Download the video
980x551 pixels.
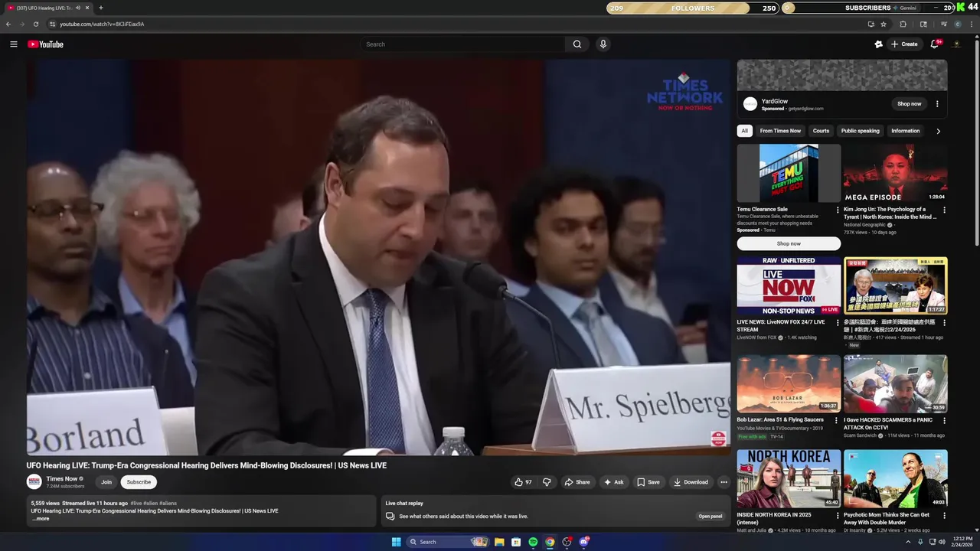[x=691, y=482]
